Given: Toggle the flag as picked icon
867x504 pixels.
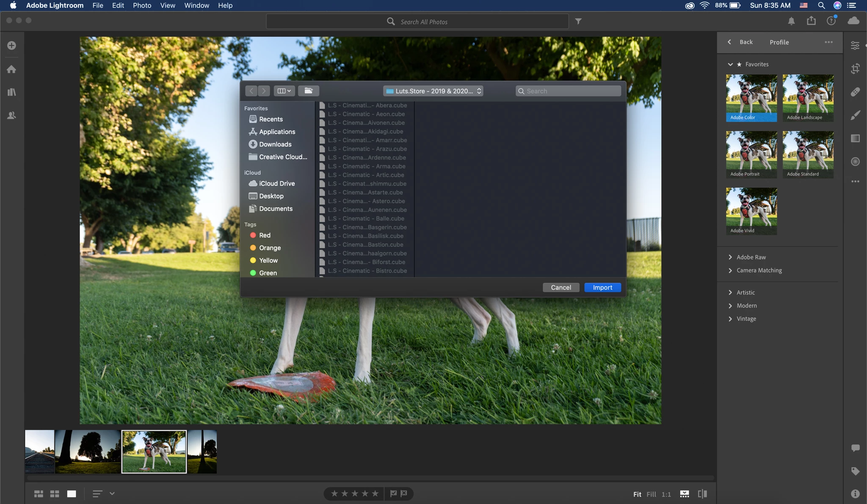Looking at the screenshot, I should point(393,493).
